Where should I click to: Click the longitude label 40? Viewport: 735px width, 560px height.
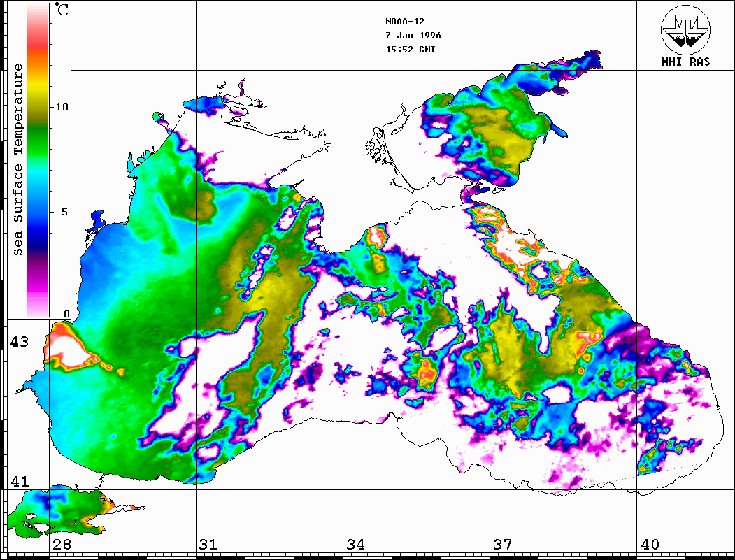(649, 544)
